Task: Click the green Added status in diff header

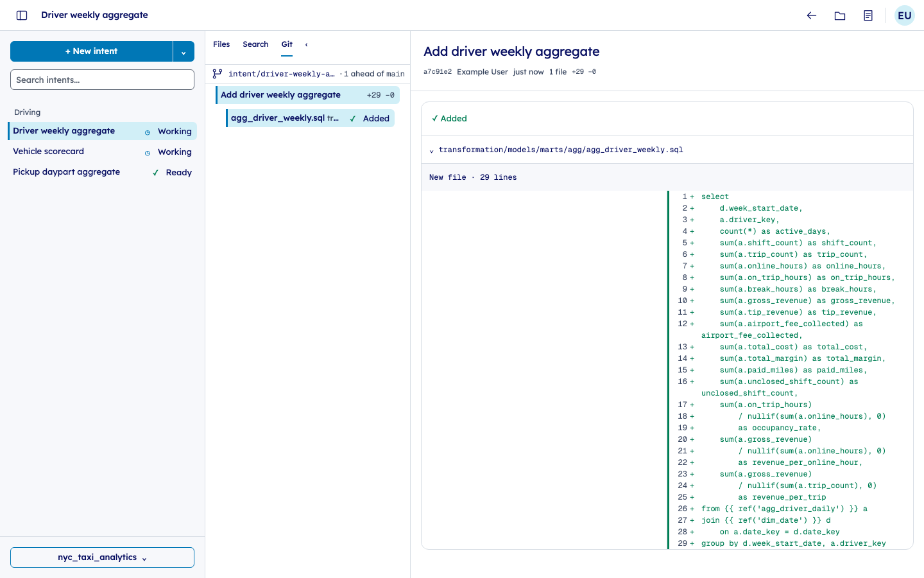Action: click(449, 119)
